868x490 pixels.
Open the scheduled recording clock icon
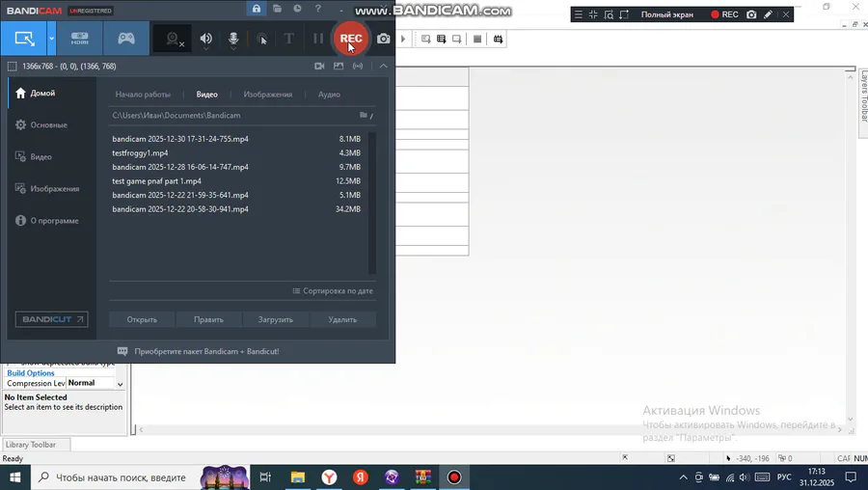[x=297, y=9]
